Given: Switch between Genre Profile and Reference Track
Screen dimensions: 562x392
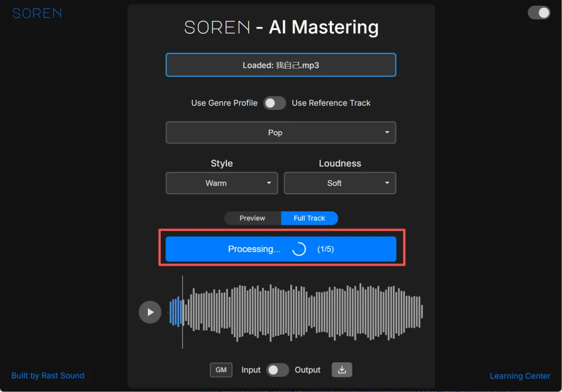Looking at the screenshot, I should click(275, 103).
